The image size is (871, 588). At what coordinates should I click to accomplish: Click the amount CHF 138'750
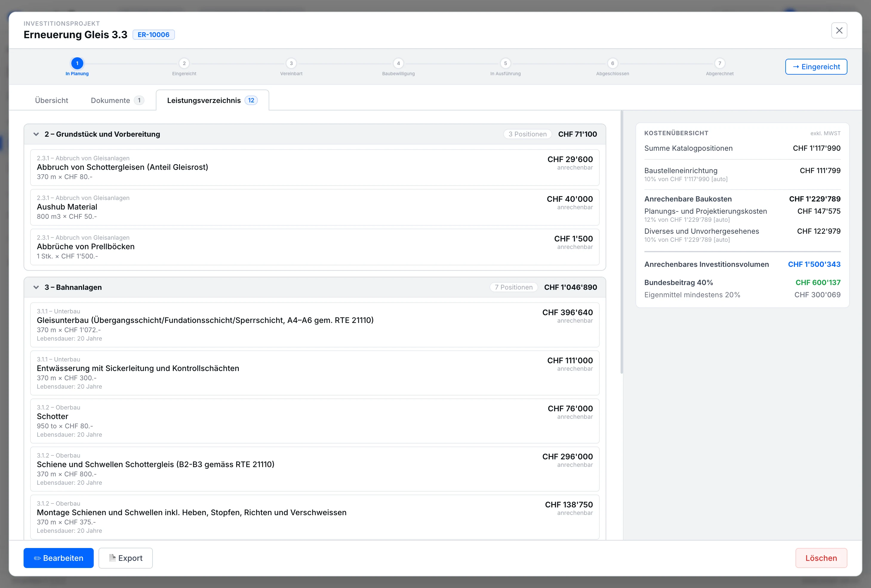pos(569,504)
